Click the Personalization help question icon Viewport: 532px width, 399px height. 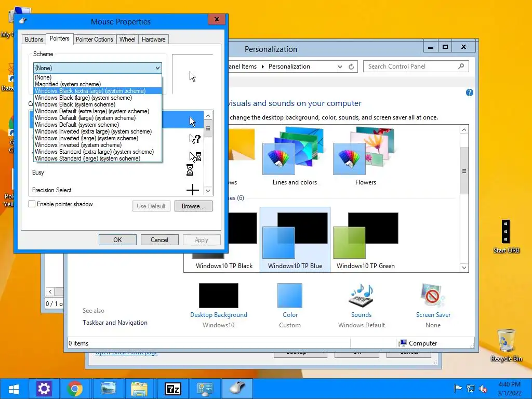470,92
